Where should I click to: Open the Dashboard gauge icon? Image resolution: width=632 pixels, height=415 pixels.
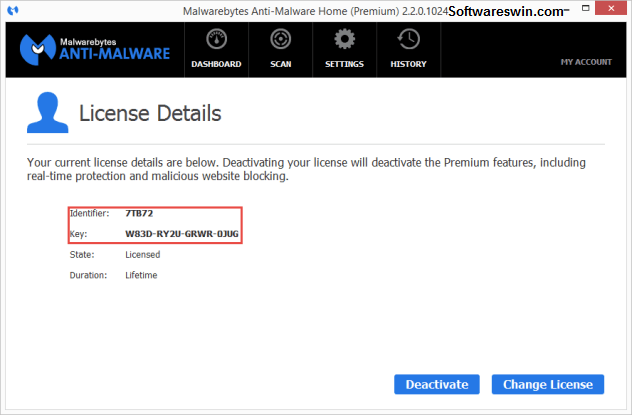pos(216,39)
